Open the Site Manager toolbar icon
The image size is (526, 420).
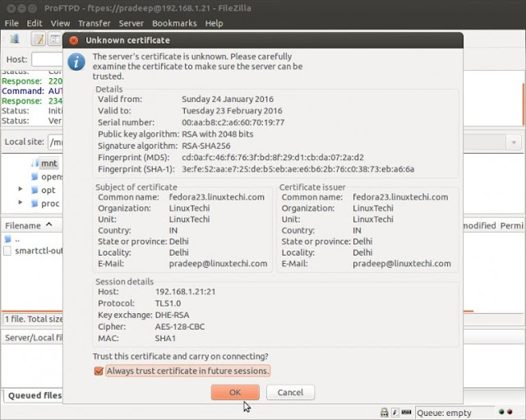point(14,39)
